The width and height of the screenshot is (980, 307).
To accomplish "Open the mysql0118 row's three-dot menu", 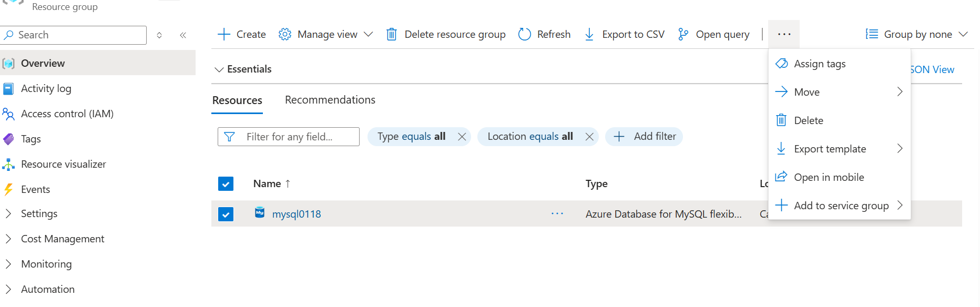I will point(557,213).
